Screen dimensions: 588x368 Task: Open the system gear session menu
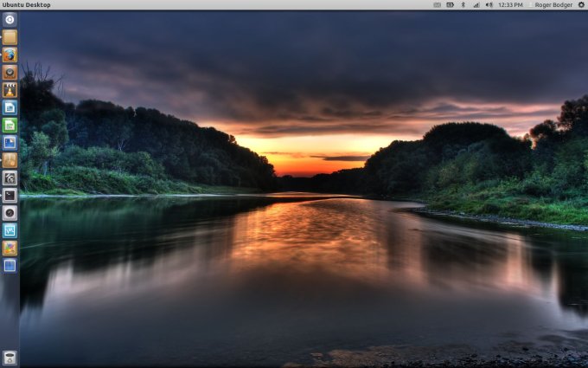pos(581,5)
